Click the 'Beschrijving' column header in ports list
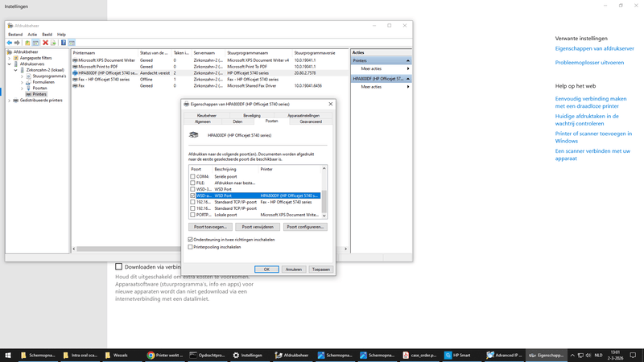The height and width of the screenshot is (362, 644). click(236, 169)
